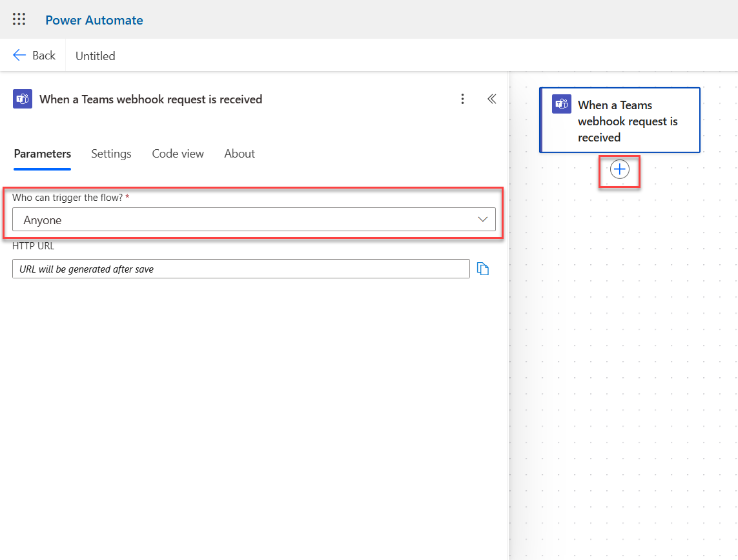Click the Power Automate home link
The width and height of the screenshot is (738, 560).
[94, 20]
